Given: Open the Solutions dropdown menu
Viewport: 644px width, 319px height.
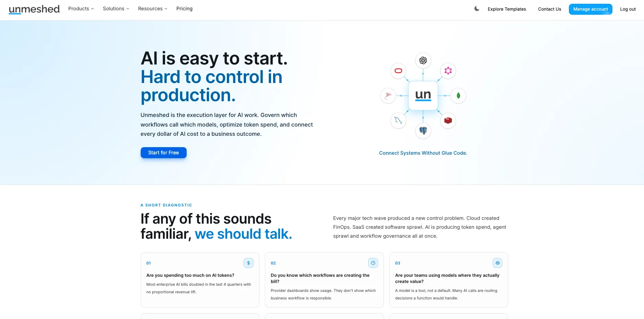Looking at the screenshot, I should pyautogui.click(x=116, y=9).
